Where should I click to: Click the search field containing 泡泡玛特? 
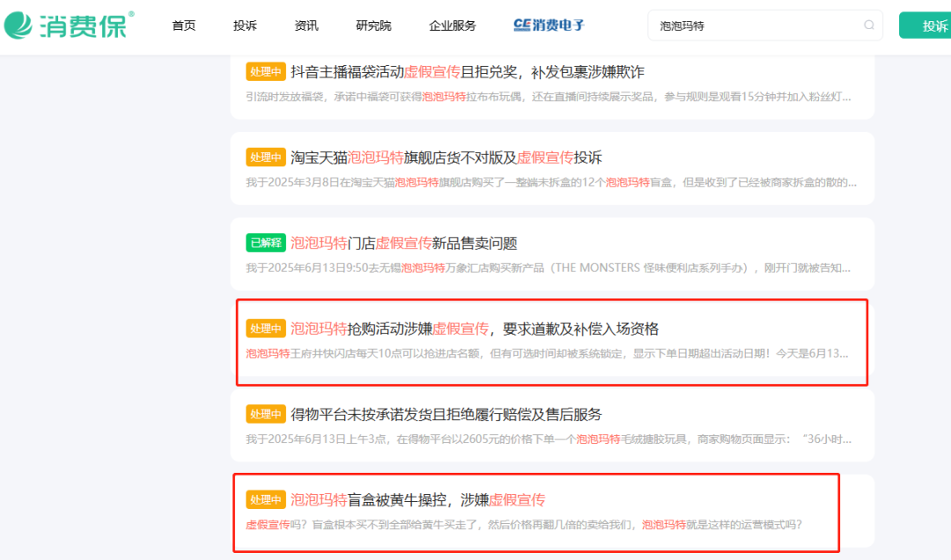coord(765,26)
